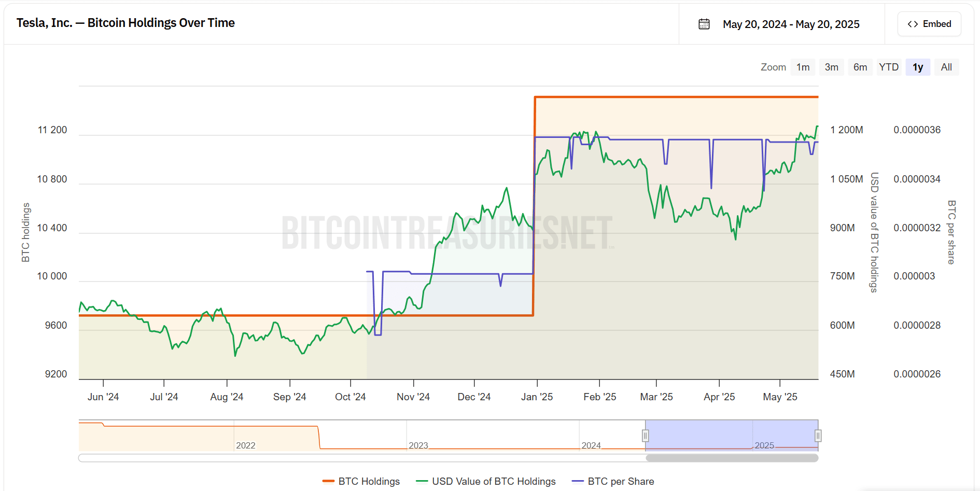Click the chart title Tesla, Inc. — Bitcoin Holdings
The height and width of the screenshot is (491, 980).
(x=125, y=23)
